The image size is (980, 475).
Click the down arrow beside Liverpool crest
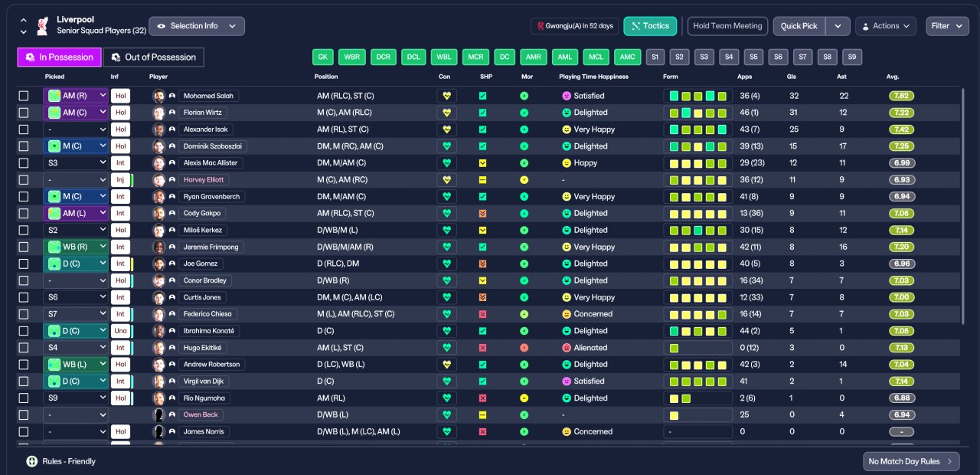pyautogui.click(x=23, y=31)
